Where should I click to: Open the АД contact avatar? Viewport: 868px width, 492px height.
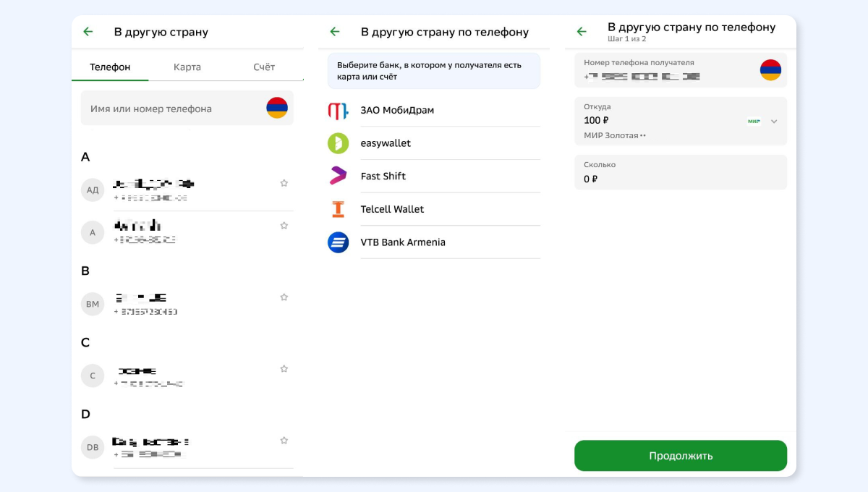click(93, 190)
